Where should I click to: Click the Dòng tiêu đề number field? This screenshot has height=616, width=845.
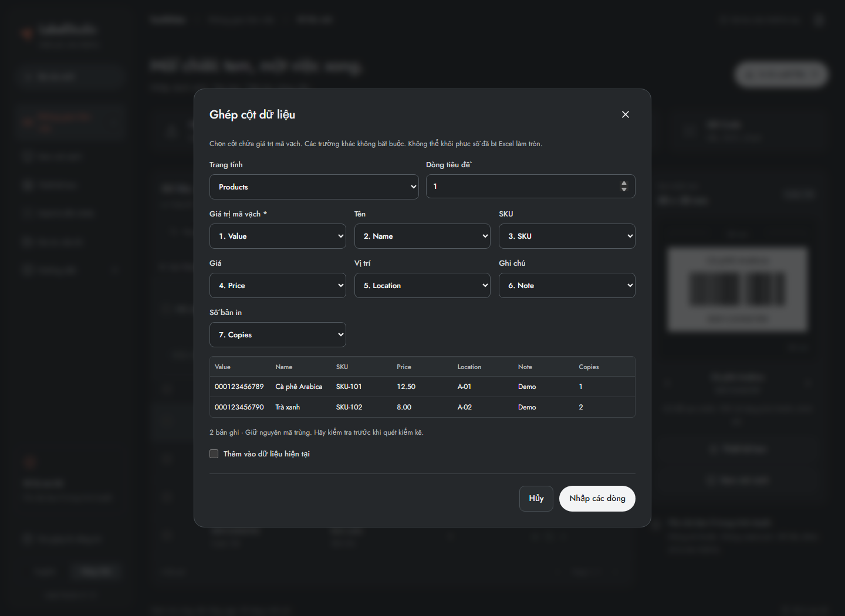[x=530, y=187]
